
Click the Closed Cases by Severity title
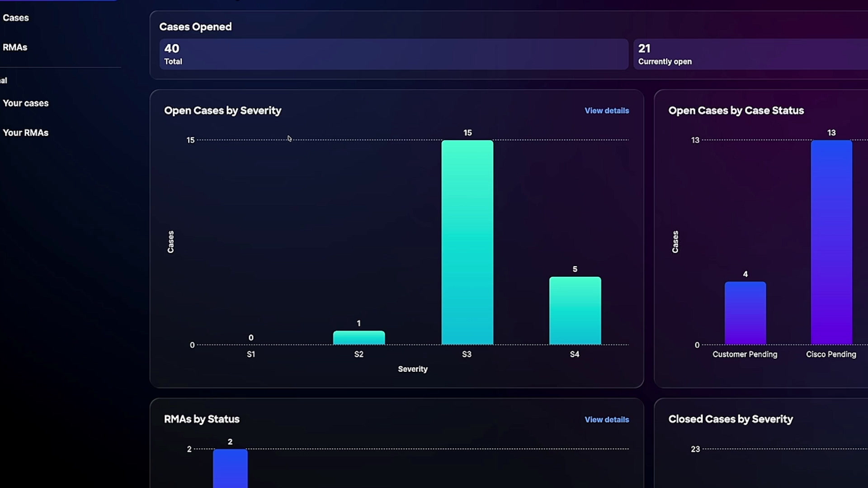[x=731, y=419]
